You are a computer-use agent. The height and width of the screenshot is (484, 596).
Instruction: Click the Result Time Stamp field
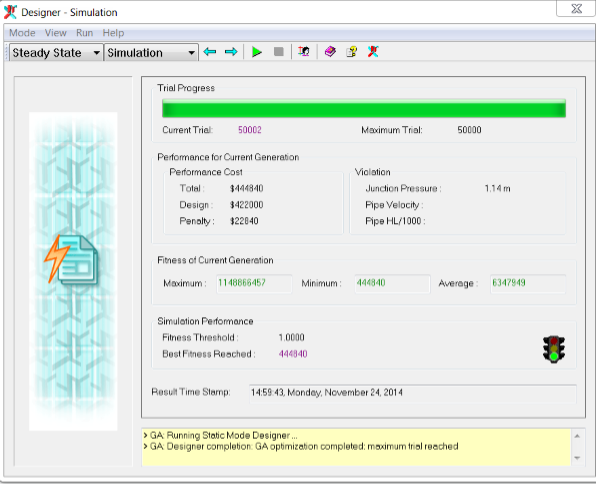point(412,393)
